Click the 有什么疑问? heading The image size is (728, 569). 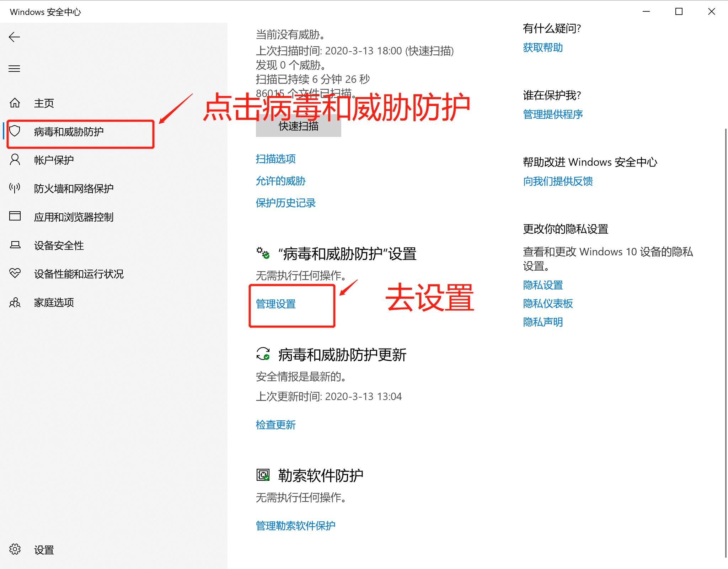[x=552, y=28]
